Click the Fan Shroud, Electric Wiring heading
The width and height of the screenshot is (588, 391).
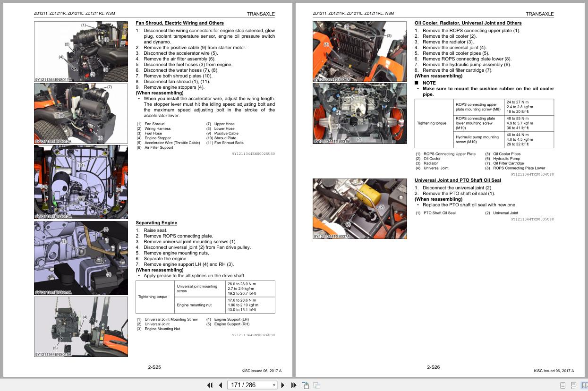pos(179,23)
